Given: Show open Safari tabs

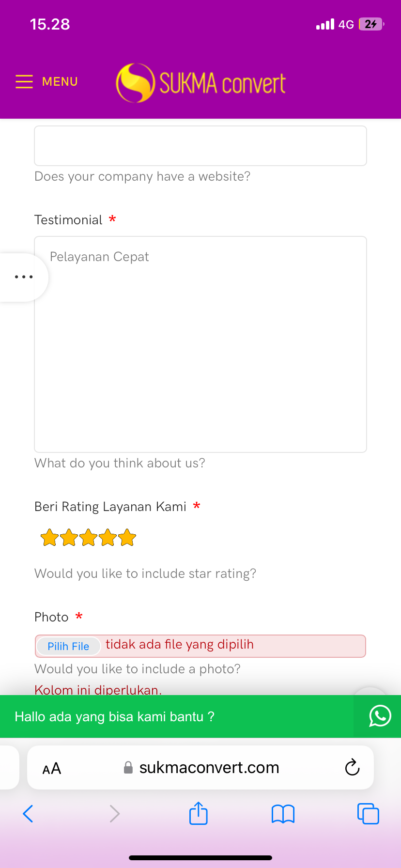Looking at the screenshot, I should tap(368, 814).
